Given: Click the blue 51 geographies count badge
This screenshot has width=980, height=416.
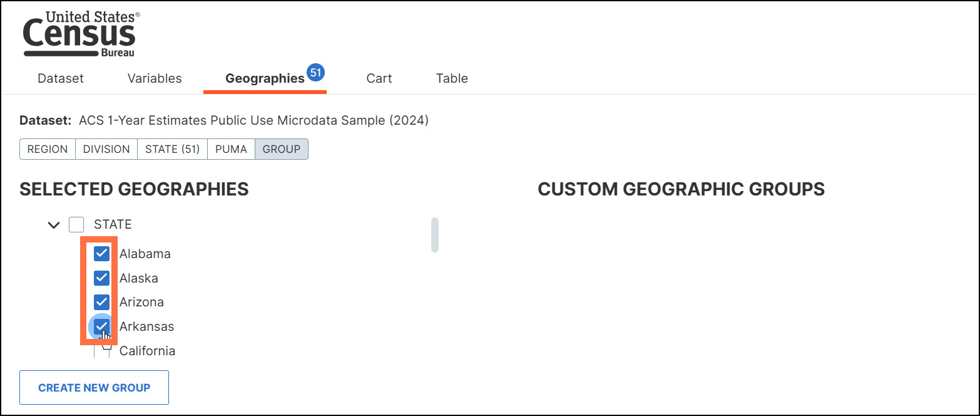Looking at the screenshot, I should tap(316, 73).
